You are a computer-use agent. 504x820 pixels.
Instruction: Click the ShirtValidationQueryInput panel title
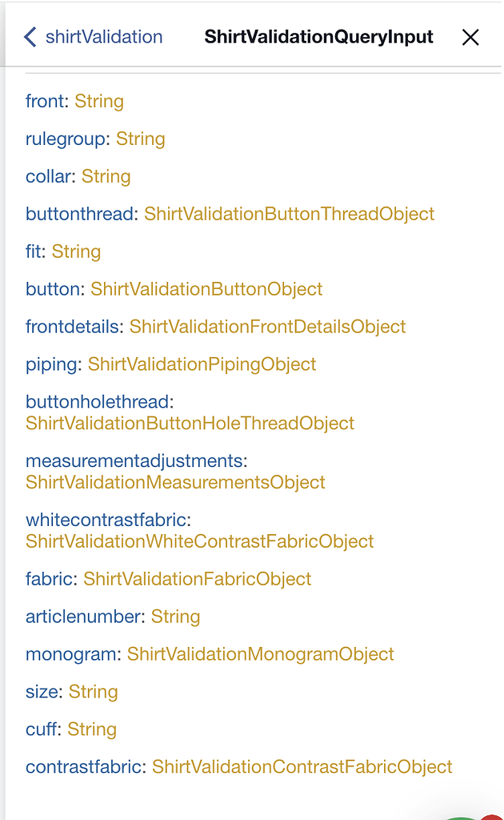coord(318,37)
